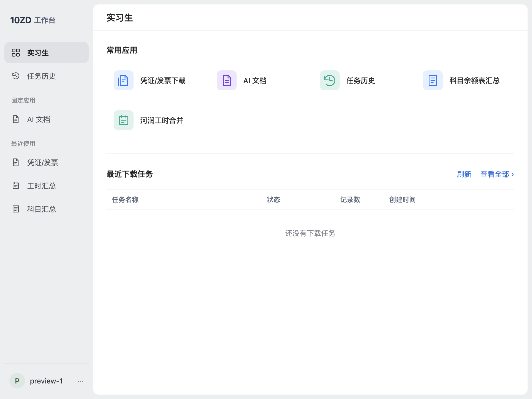Click the 刷新 link
This screenshot has height=399, width=532.
click(464, 174)
